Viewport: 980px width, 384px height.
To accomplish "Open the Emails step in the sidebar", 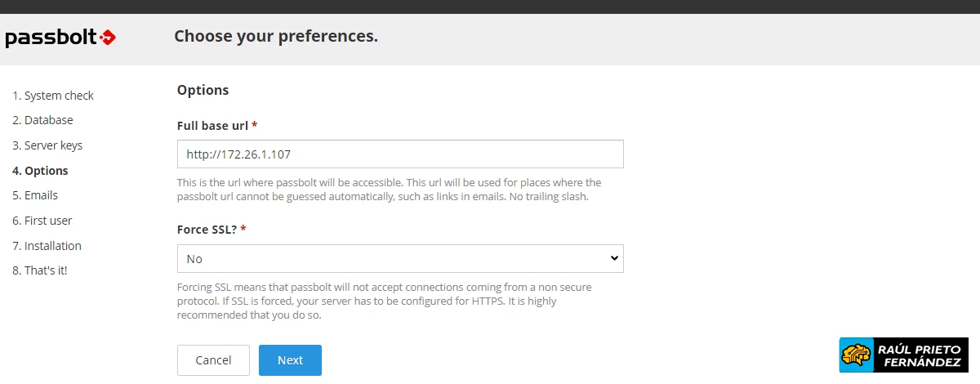I will [35, 195].
